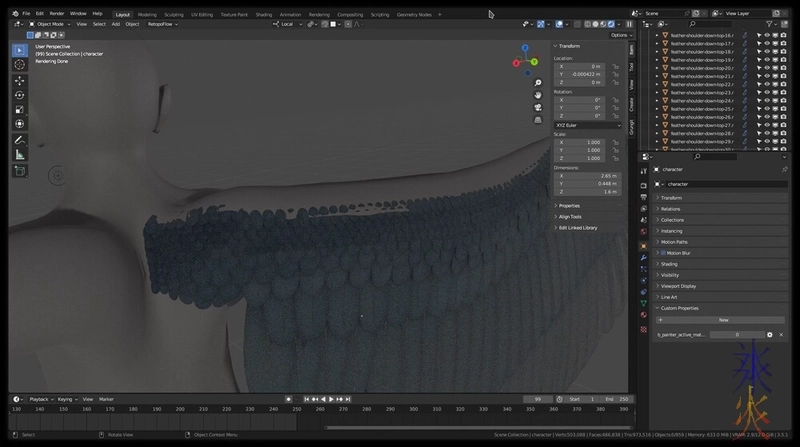
Task: Choose the Measure tool
Action: 19,155
